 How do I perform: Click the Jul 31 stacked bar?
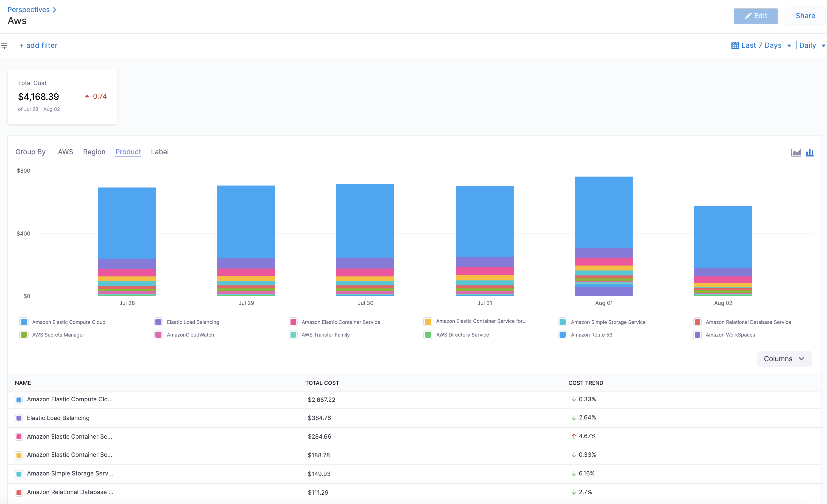(485, 241)
